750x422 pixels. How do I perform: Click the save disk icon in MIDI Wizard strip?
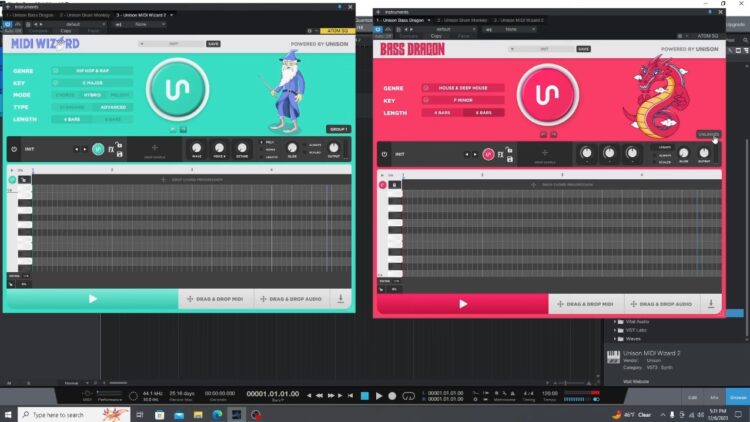(120, 154)
